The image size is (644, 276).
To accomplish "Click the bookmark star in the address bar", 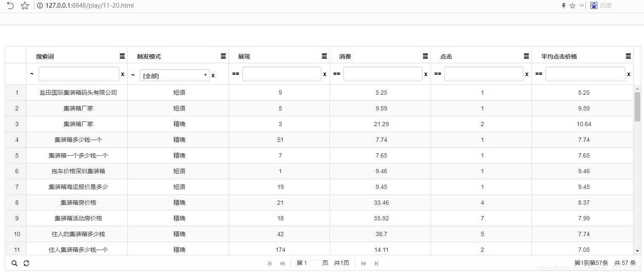I will pyautogui.click(x=573, y=6).
